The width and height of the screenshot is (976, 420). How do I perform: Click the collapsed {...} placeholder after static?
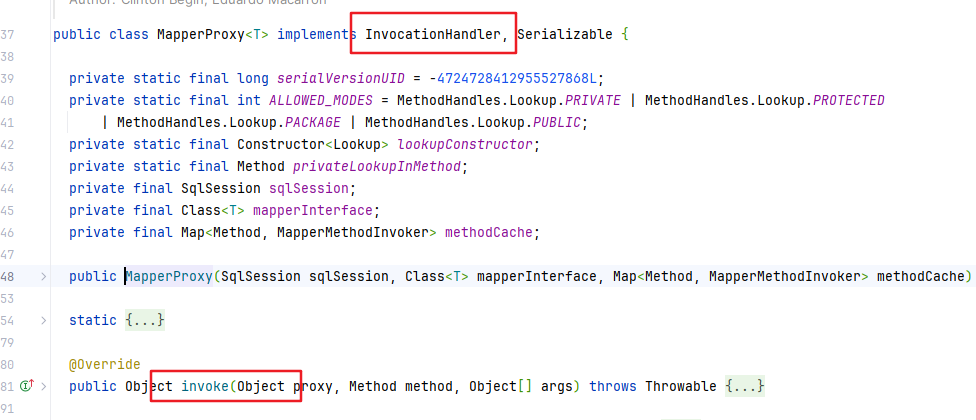[145, 320]
